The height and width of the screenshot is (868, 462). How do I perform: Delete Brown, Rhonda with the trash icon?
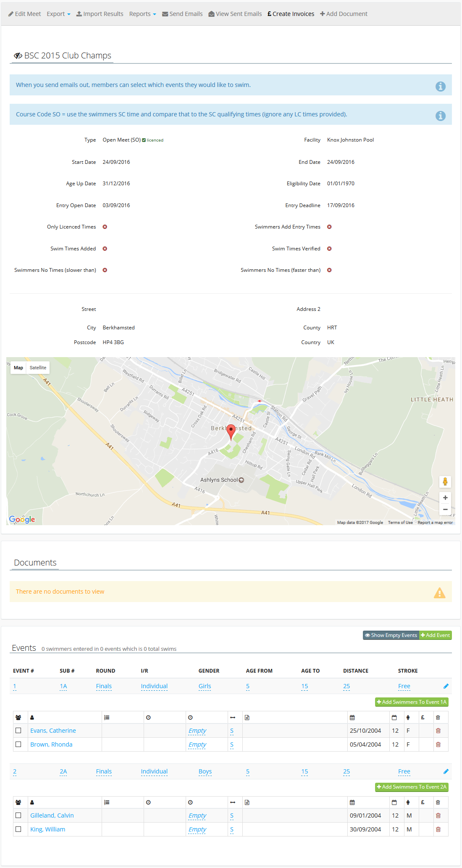(438, 744)
